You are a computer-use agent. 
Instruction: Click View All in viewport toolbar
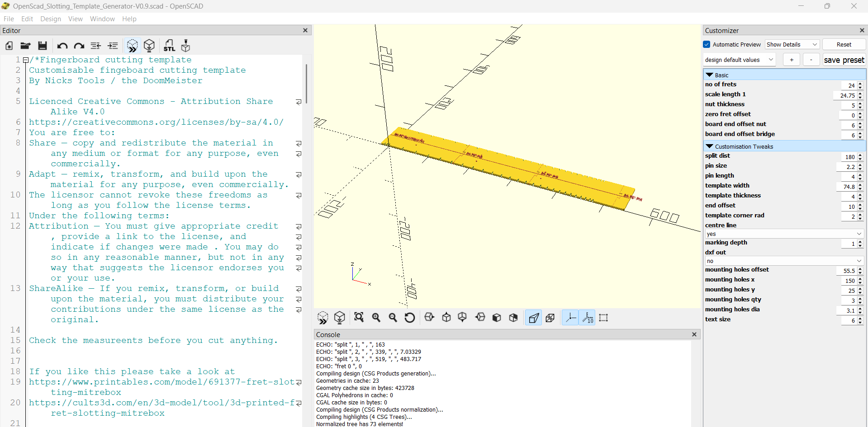click(359, 318)
